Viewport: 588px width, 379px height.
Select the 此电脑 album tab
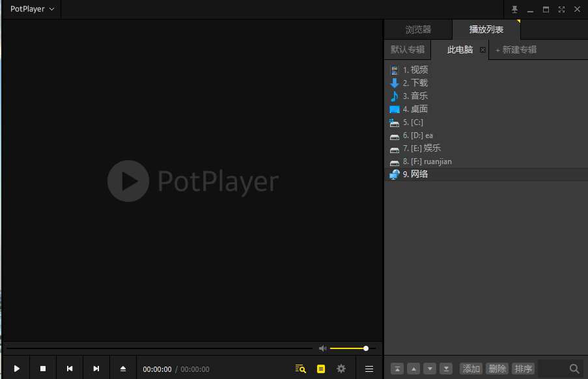pos(460,50)
